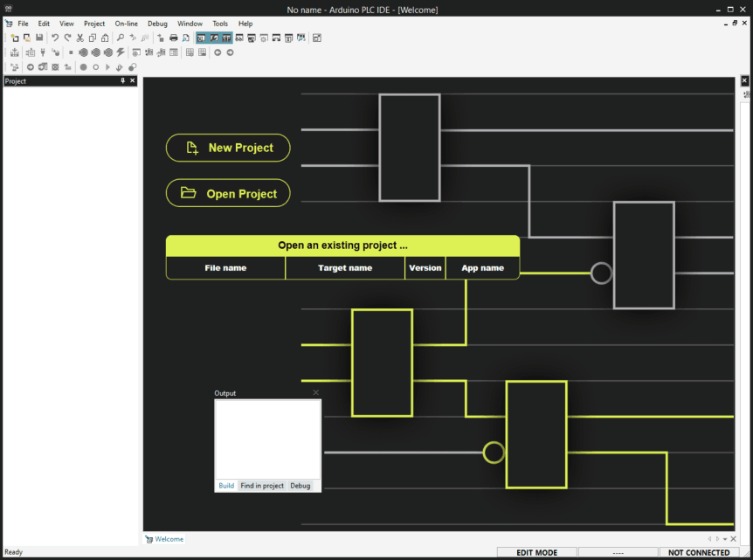Click the Open Project button
This screenshot has height=560, width=753.
click(227, 193)
